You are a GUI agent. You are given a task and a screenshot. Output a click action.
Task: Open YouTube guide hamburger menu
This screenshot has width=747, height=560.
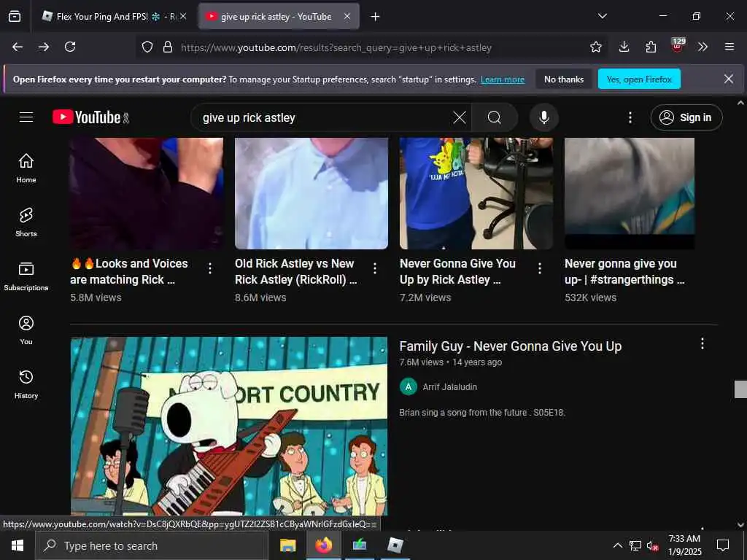point(26,117)
